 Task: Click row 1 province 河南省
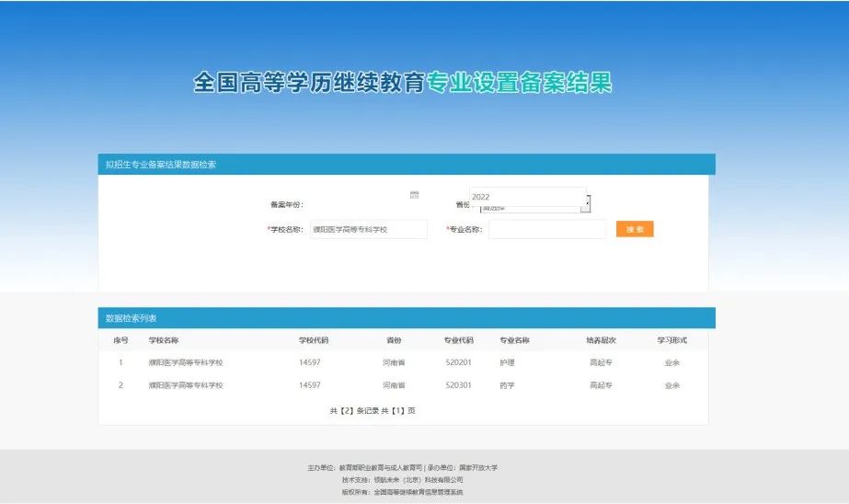[x=394, y=362]
